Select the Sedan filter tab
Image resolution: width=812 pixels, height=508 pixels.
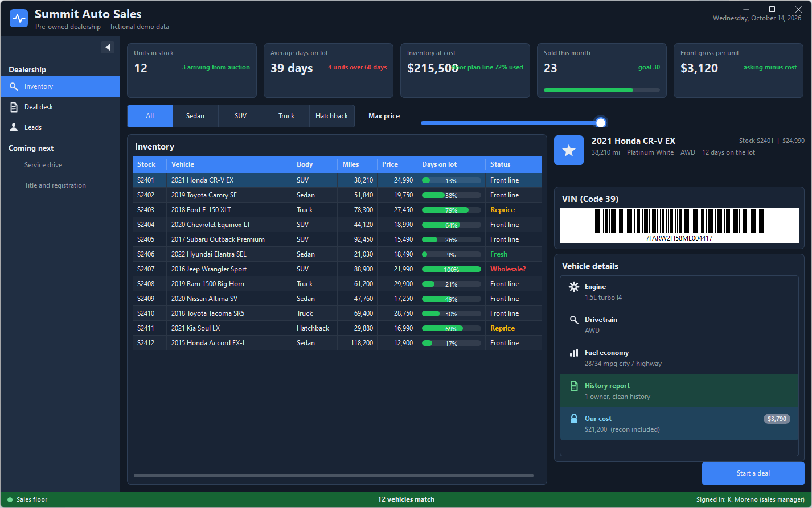click(x=195, y=116)
